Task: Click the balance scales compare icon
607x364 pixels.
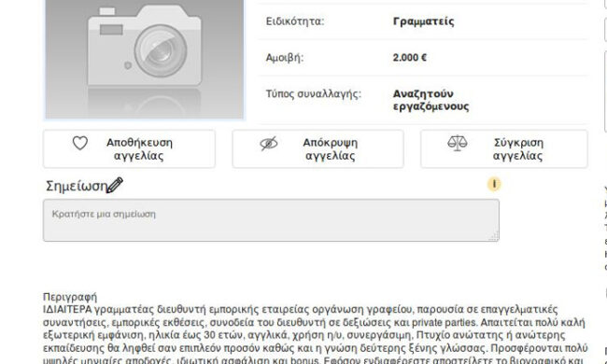Action: [458, 143]
